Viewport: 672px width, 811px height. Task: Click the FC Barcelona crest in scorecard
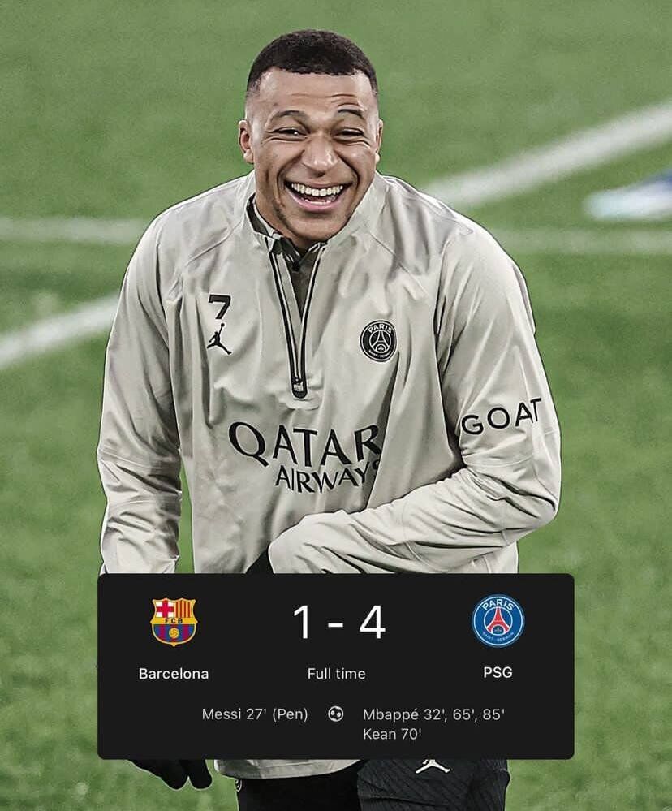174,621
